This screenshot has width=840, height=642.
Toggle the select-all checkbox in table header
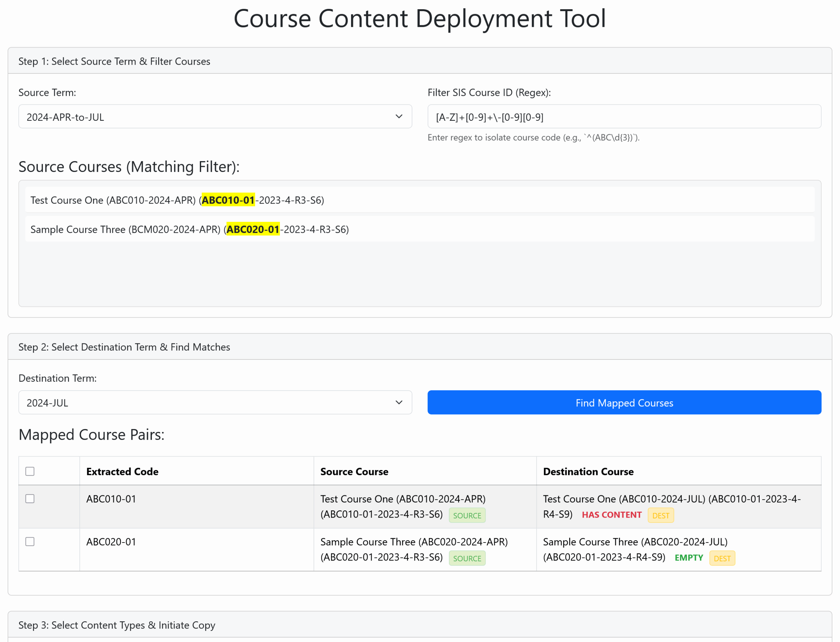[x=30, y=471]
